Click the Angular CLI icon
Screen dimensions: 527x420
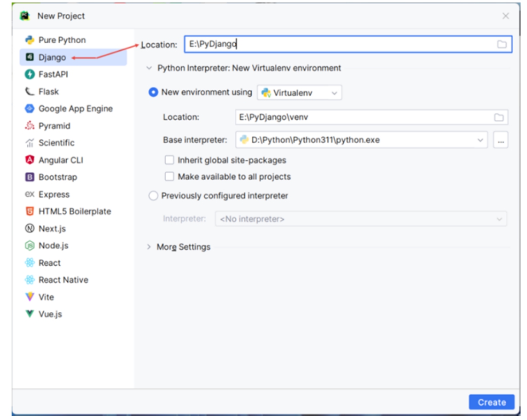30,160
